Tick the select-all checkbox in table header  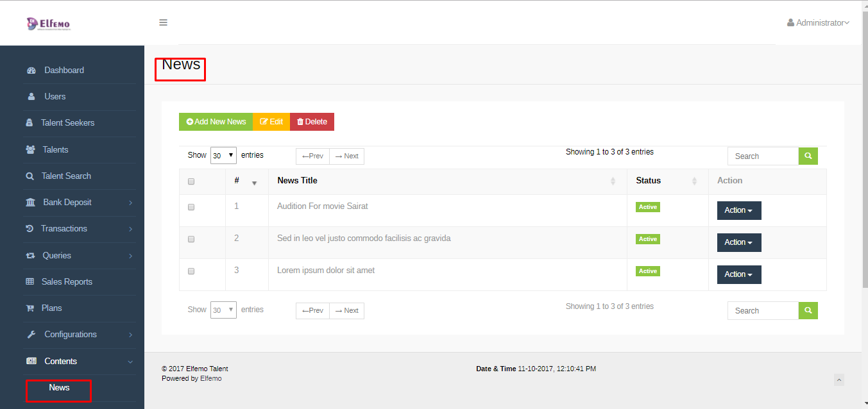point(191,181)
